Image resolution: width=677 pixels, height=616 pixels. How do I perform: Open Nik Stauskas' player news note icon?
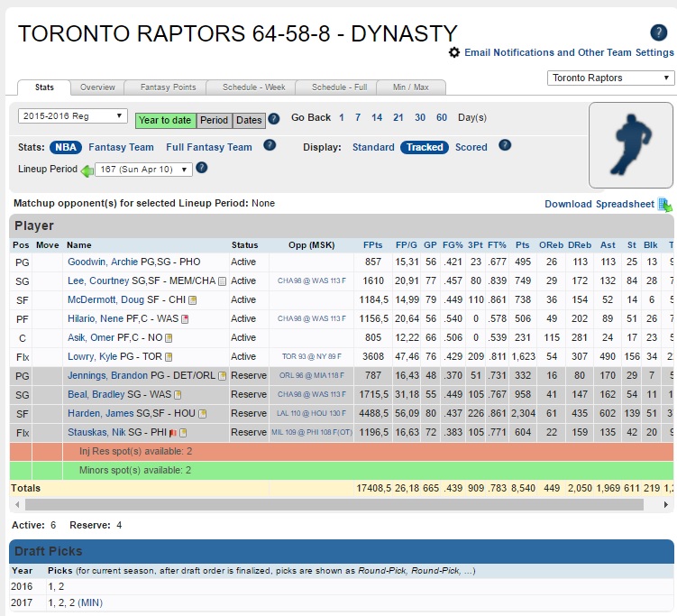pos(183,433)
